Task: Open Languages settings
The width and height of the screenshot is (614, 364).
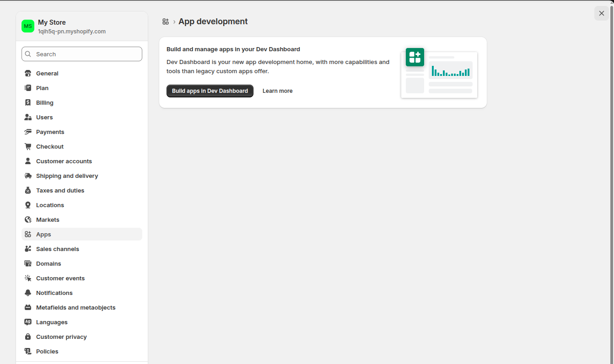Action: click(82, 322)
